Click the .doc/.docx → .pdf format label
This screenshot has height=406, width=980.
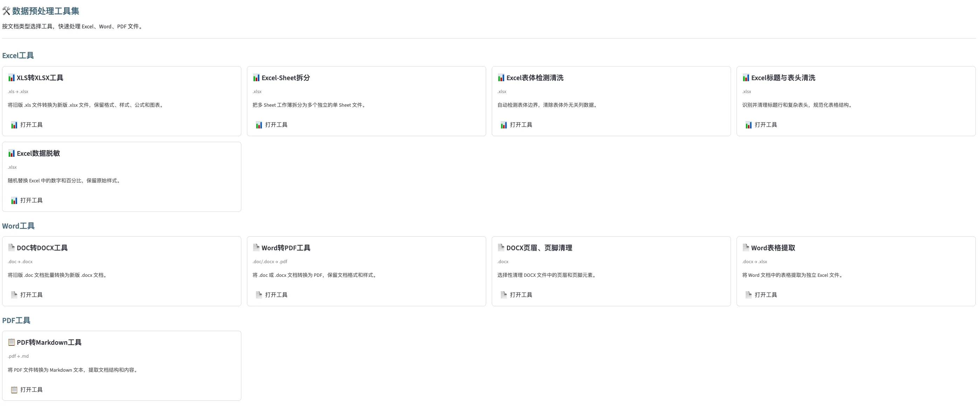tap(270, 261)
